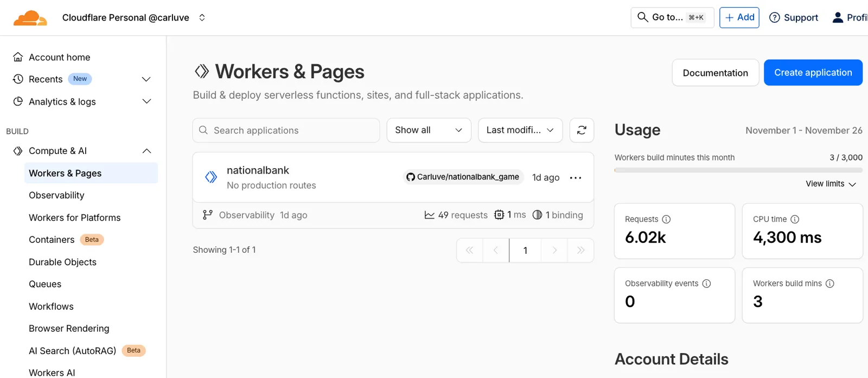This screenshot has width=868, height=378.
Task: Open AI Search (AutoRAG)
Action: click(72, 351)
